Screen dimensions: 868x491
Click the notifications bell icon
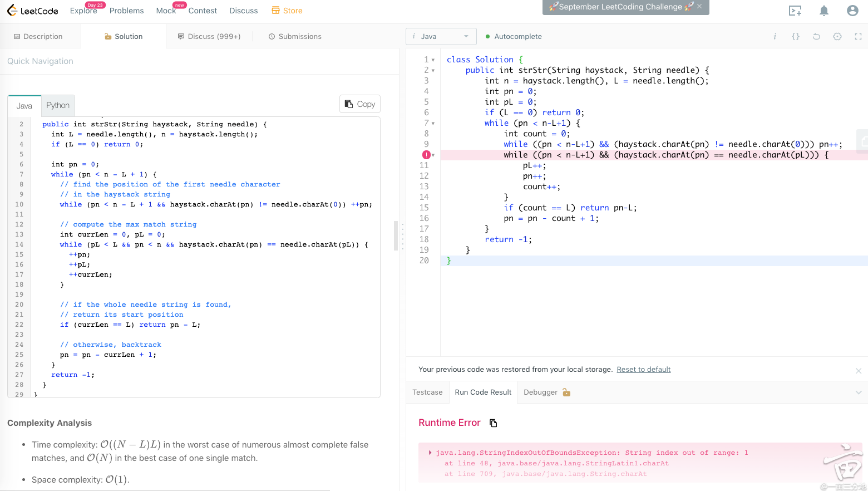824,11
